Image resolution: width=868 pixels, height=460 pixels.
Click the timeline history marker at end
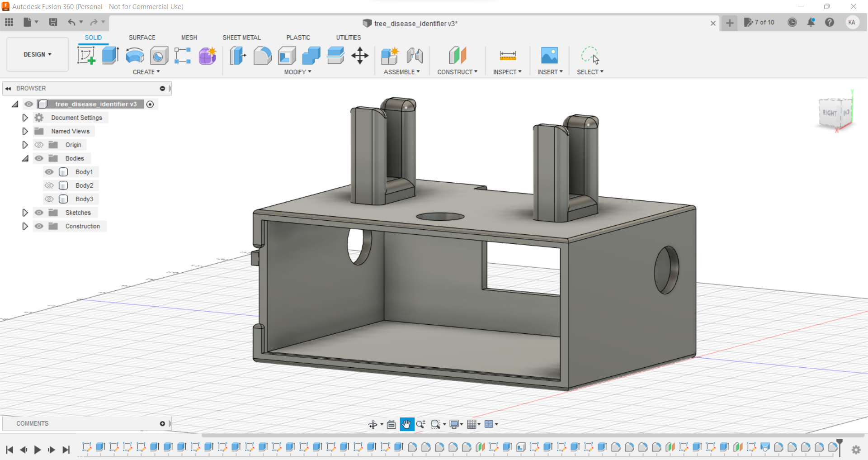[x=840, y=447]
